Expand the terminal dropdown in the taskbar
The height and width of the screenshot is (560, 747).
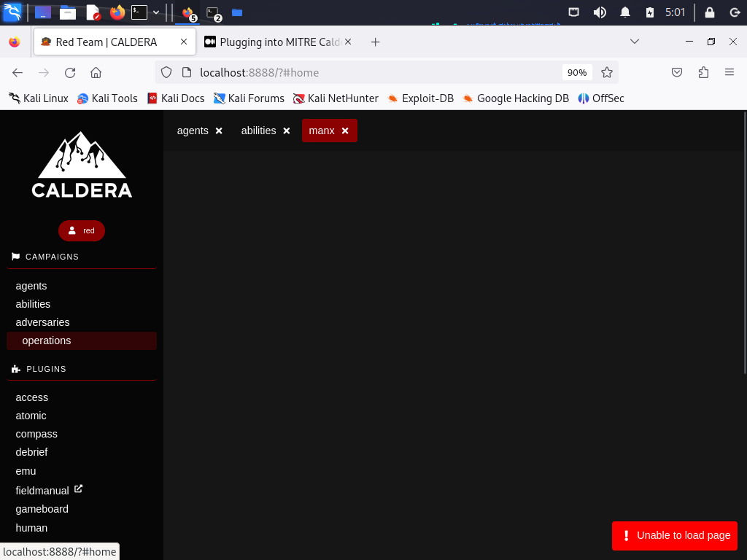click(155, 12)
